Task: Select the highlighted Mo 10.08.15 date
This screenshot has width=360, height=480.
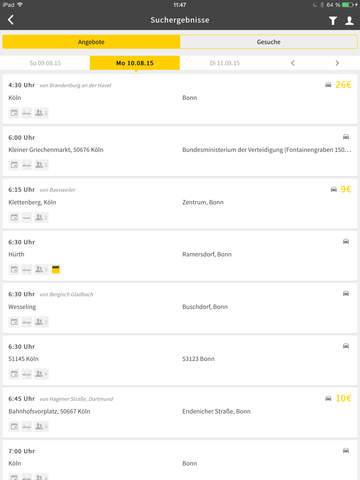Action: pos(135,63)
